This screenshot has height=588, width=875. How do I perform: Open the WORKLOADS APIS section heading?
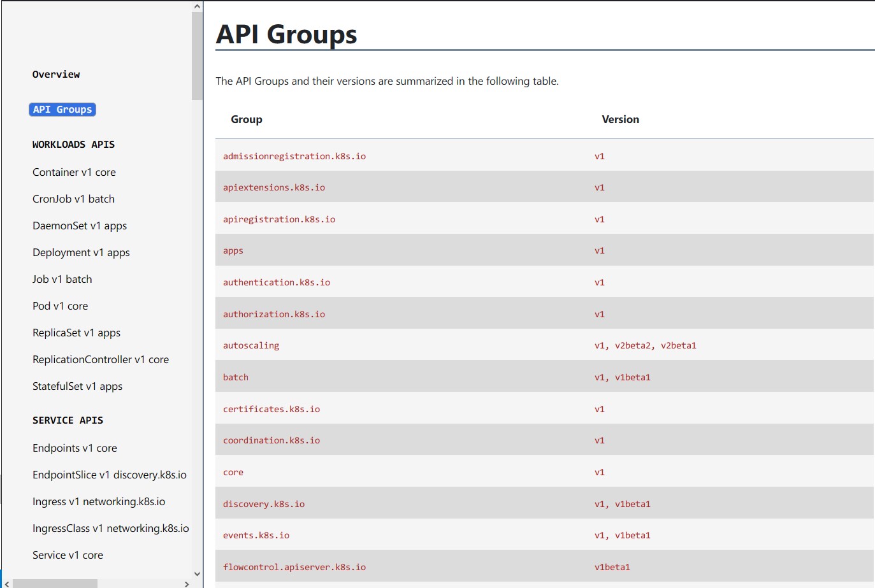point(74,145)
